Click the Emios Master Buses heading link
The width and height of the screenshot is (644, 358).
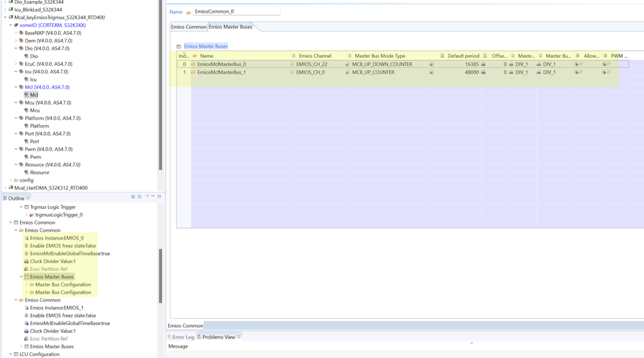coord(206,46)
